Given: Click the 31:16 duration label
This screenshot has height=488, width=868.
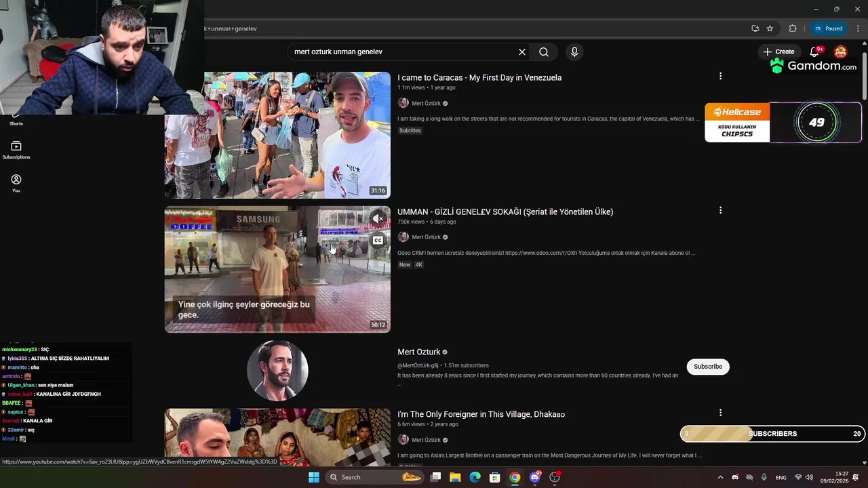Looking at the screenshot, I should tap(378, 190).
